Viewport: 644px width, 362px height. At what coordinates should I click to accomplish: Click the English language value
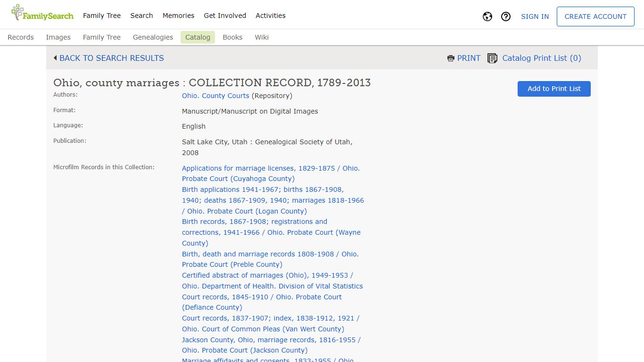(194, 126)
